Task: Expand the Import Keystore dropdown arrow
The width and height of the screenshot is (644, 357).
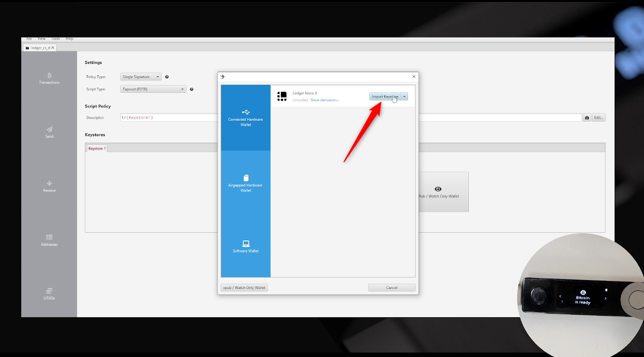Action: (404, 96)
